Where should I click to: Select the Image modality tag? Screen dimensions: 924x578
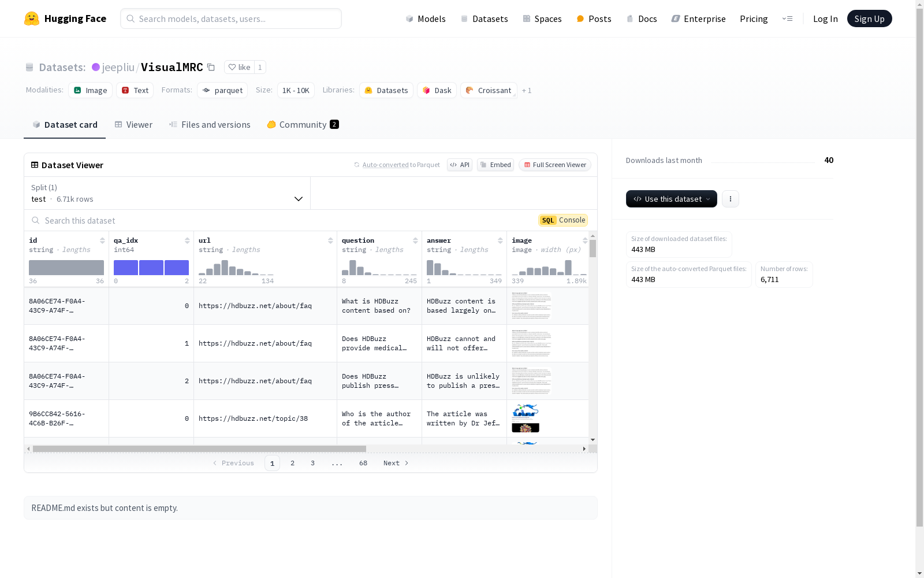90,90
